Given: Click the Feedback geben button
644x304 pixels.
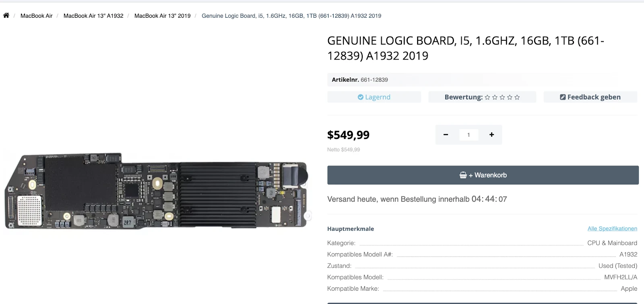Looking at the screenshot, I should (590, 97).
